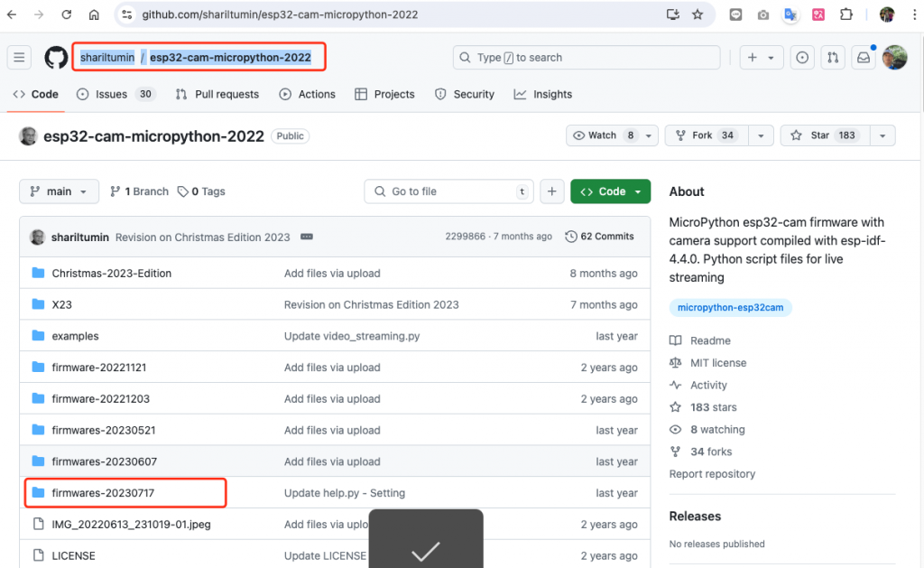Open the 1 Branch link

coord(139,191)
